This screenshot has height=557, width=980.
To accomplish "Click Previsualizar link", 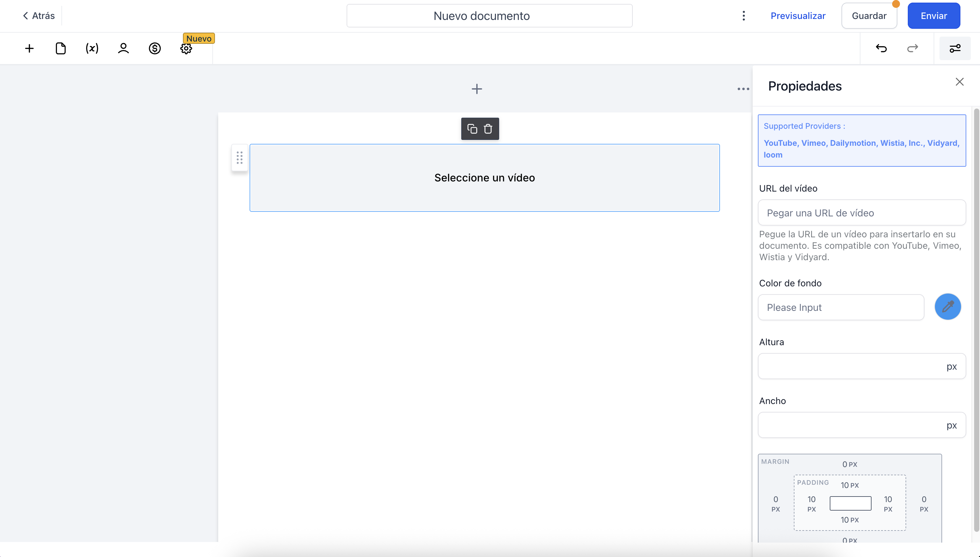I will [798, 16].
